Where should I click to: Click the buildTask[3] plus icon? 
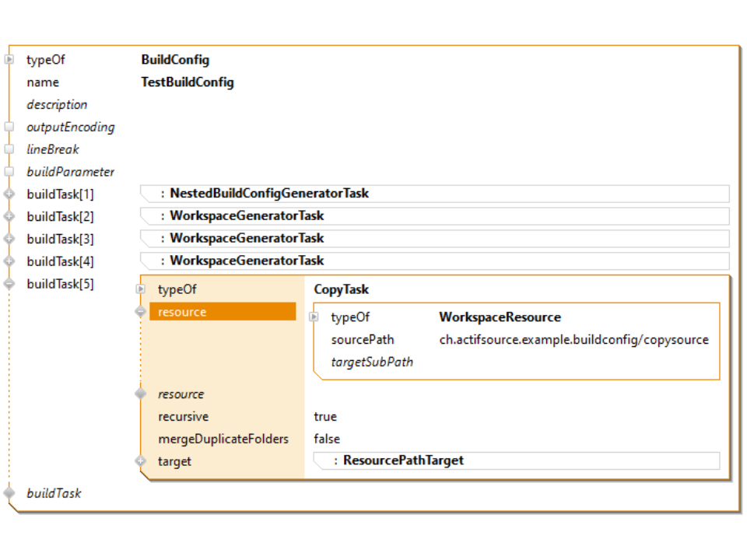coord(9,239)
